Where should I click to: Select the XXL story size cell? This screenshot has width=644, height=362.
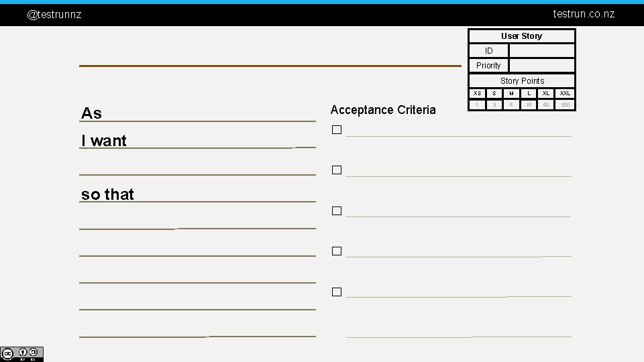coord(565,93)
